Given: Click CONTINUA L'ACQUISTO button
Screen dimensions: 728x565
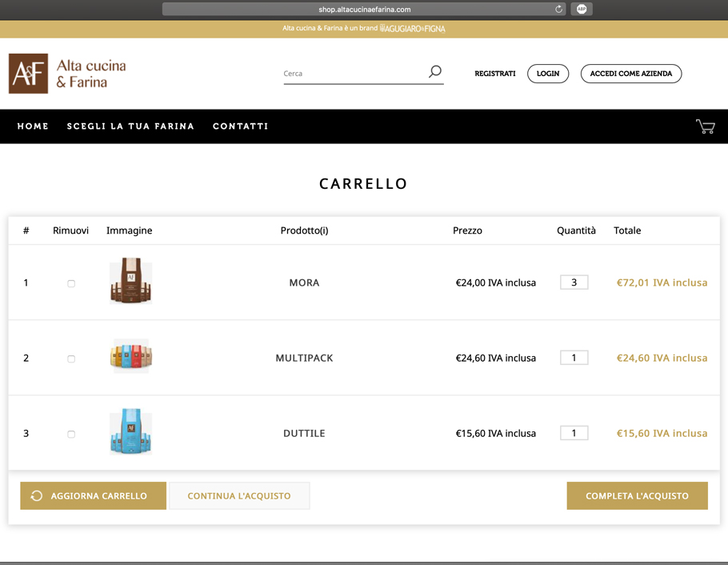Looking at the screenshot, I should tap(239, 495).
